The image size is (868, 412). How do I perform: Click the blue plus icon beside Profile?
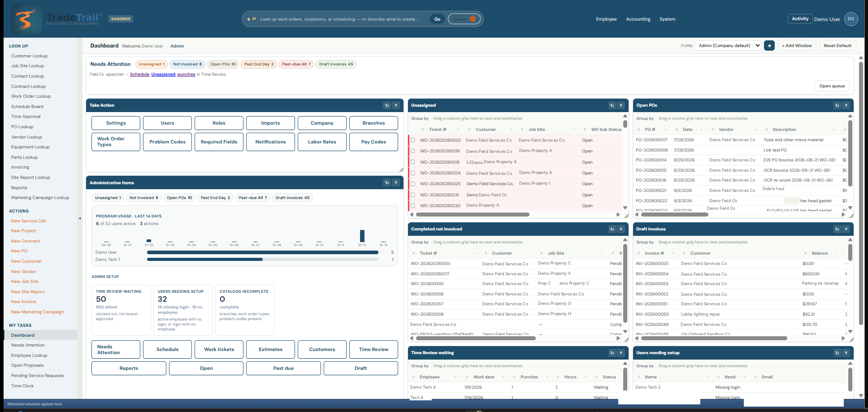click(x=769, y=46)
